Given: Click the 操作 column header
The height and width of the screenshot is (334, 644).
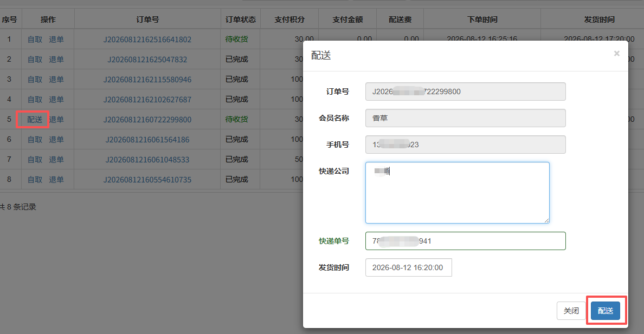Looking at the screenshot, I should (48, 19).
